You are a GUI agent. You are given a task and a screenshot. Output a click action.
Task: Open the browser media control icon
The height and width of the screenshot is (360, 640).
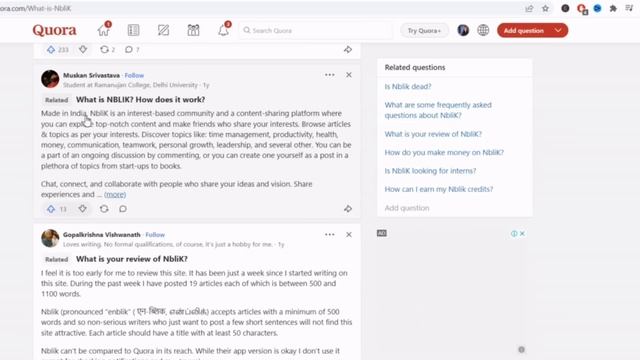[x=629, y=9]
